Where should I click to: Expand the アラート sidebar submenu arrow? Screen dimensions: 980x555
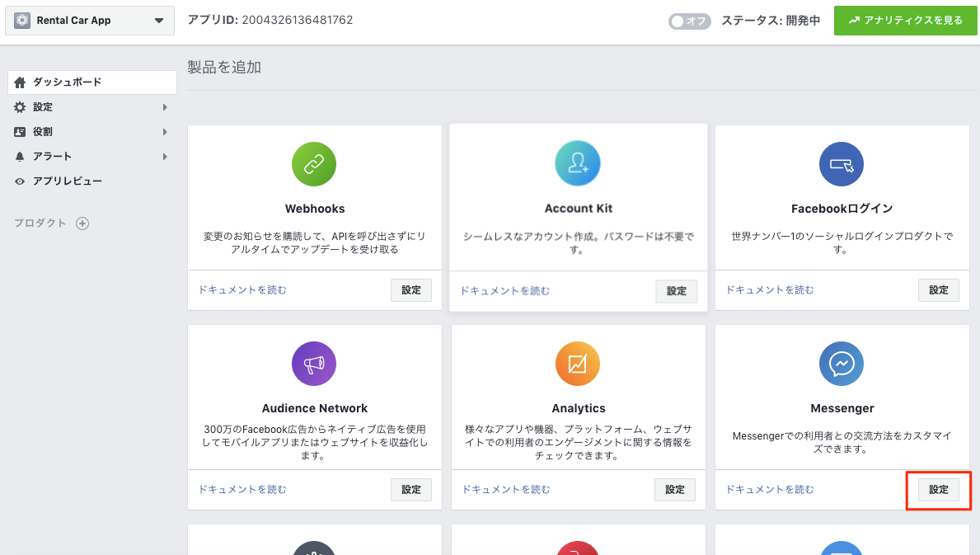pos(165,156)
